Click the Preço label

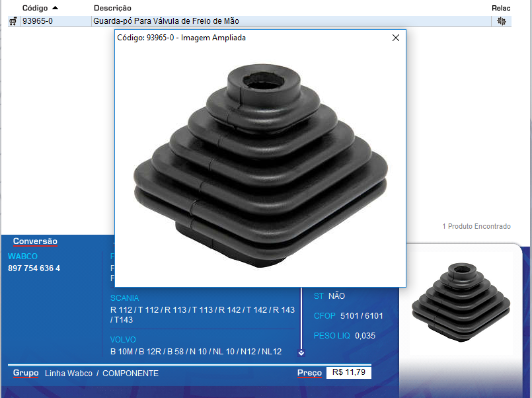click(309, 373)
